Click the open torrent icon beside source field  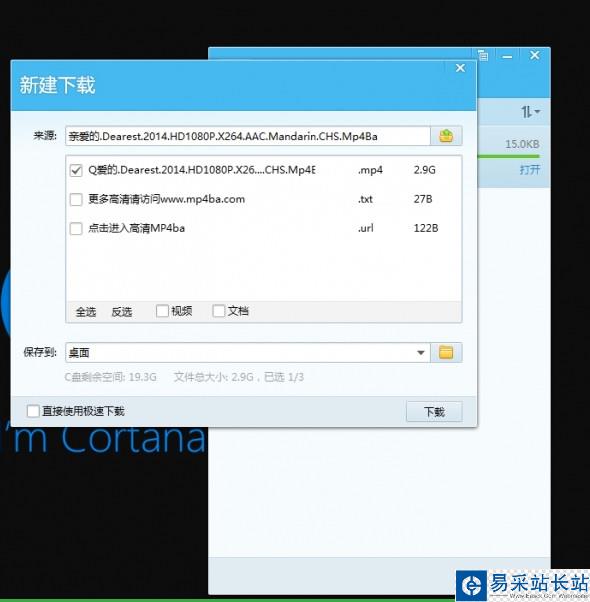(446, 136)
